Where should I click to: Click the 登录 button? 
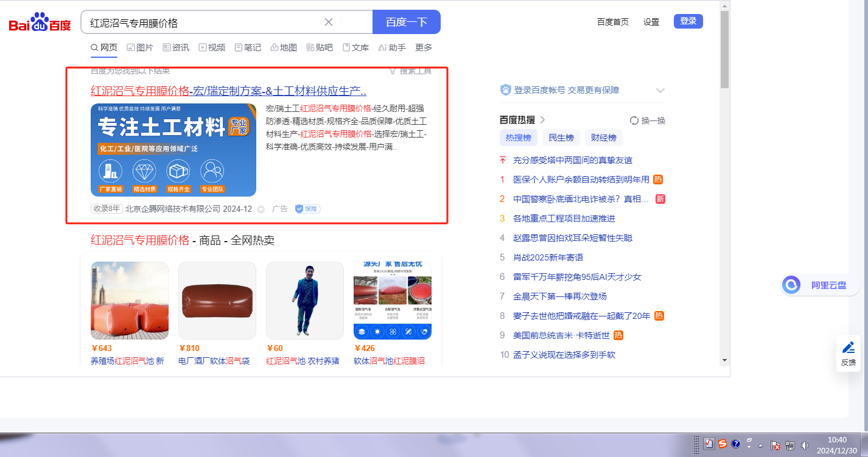point(688,21)
